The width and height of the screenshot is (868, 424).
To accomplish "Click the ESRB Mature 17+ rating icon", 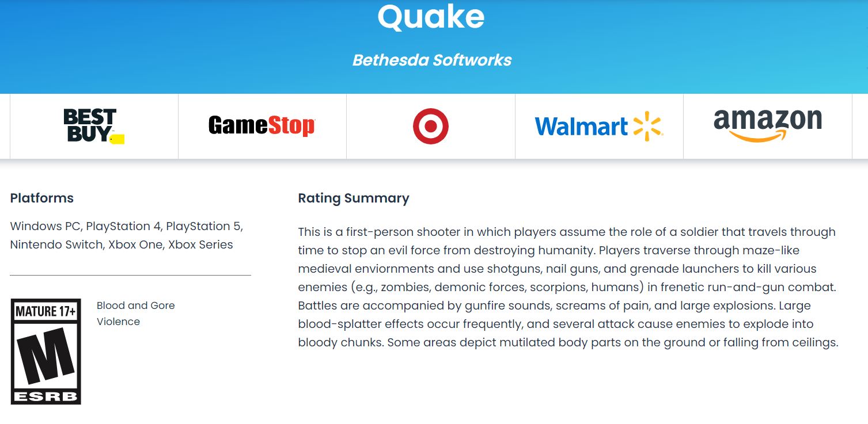I will 46,352.
